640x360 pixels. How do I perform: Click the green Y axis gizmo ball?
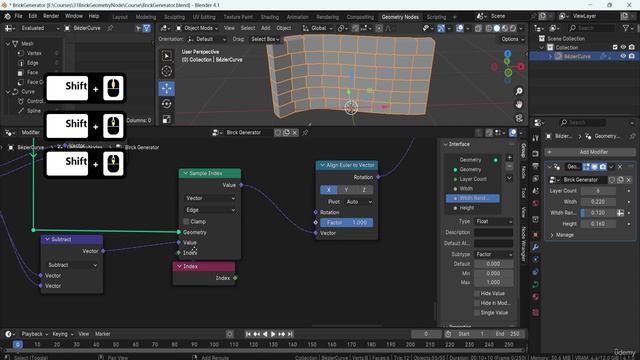coord(508,73)
